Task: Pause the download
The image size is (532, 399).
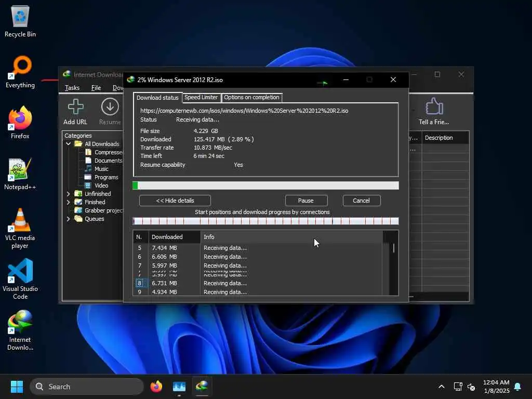Action: coord(306,201)
